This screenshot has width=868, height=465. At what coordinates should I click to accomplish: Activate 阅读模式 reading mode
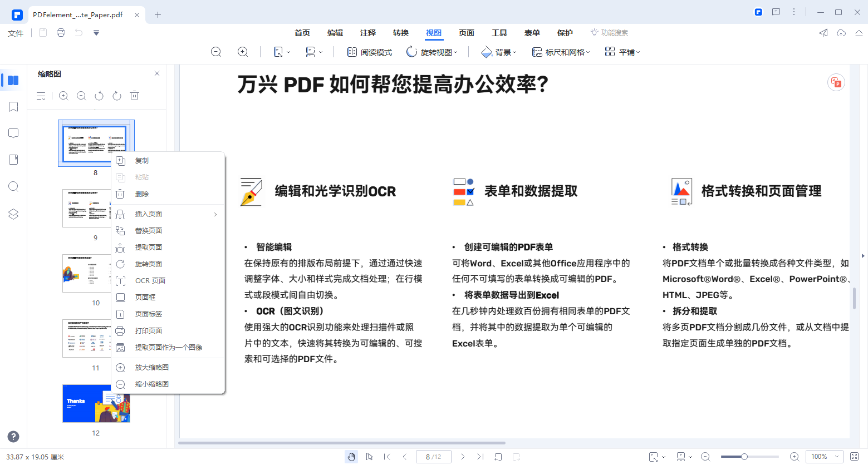click(369, 51)
